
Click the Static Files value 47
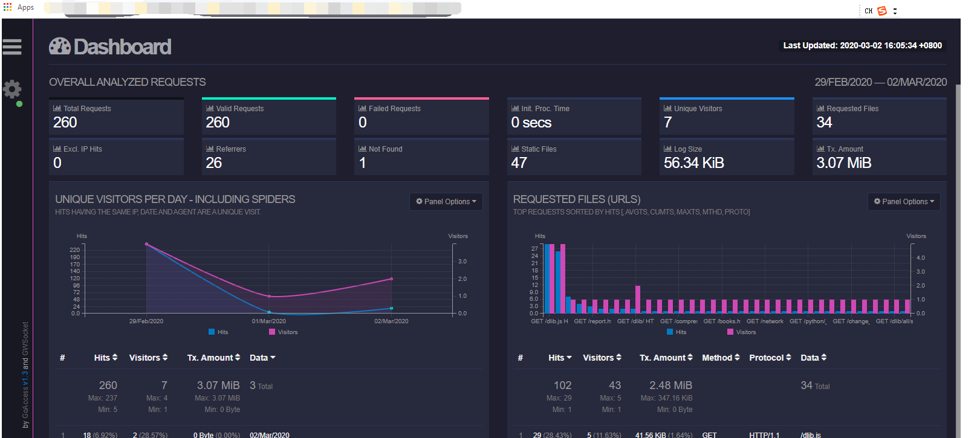[519, 163]
